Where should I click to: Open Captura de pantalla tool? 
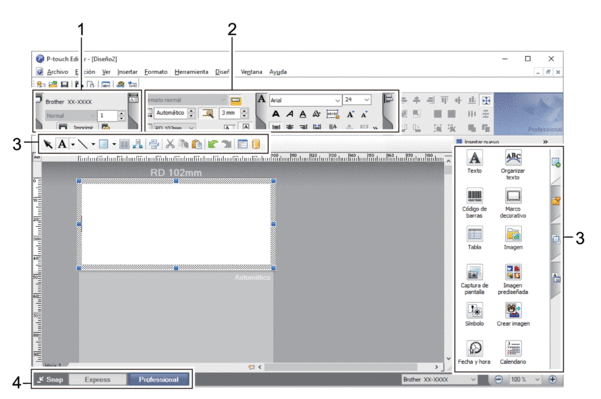tap(474, 279)
